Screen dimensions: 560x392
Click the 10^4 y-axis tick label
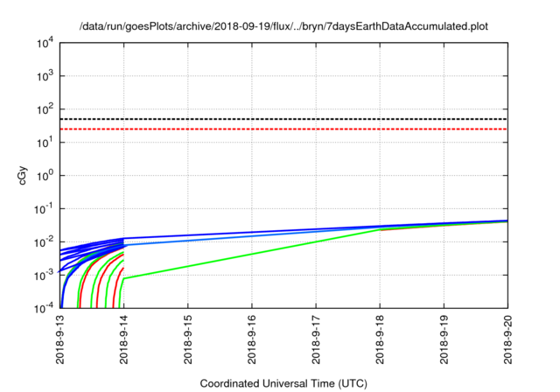(x=45, y=43)
